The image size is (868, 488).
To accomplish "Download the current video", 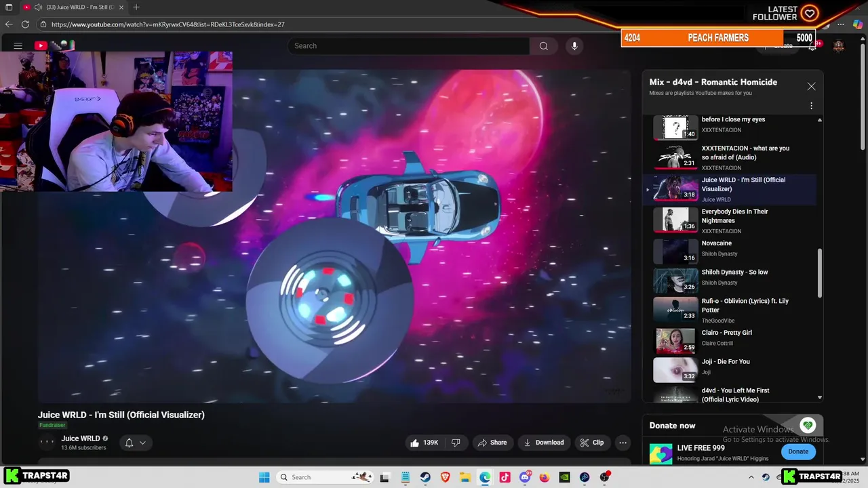I will pos(544,443).
